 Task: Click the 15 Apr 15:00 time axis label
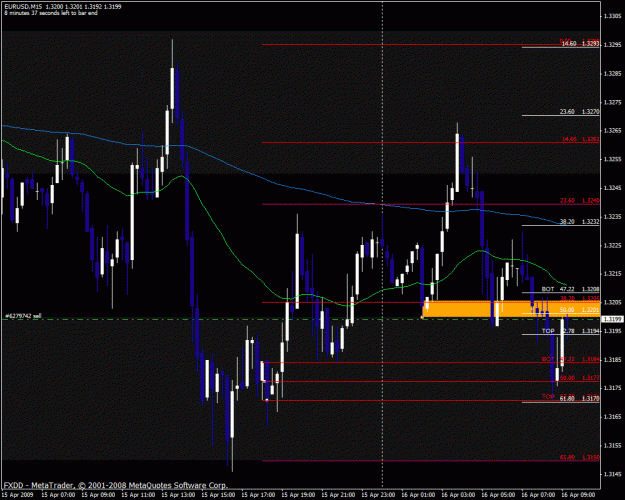click(x=218, y=495)
